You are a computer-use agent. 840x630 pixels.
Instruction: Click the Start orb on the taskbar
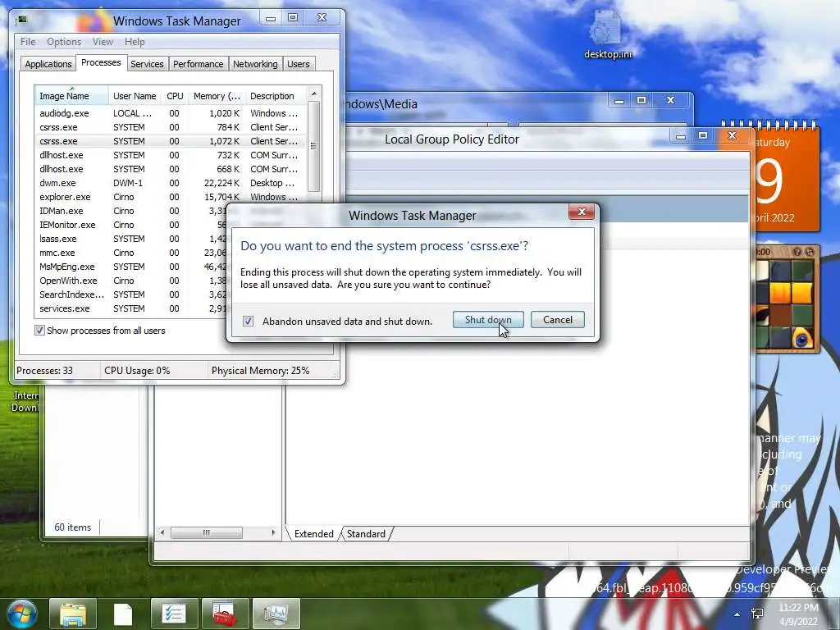point(22,614)
